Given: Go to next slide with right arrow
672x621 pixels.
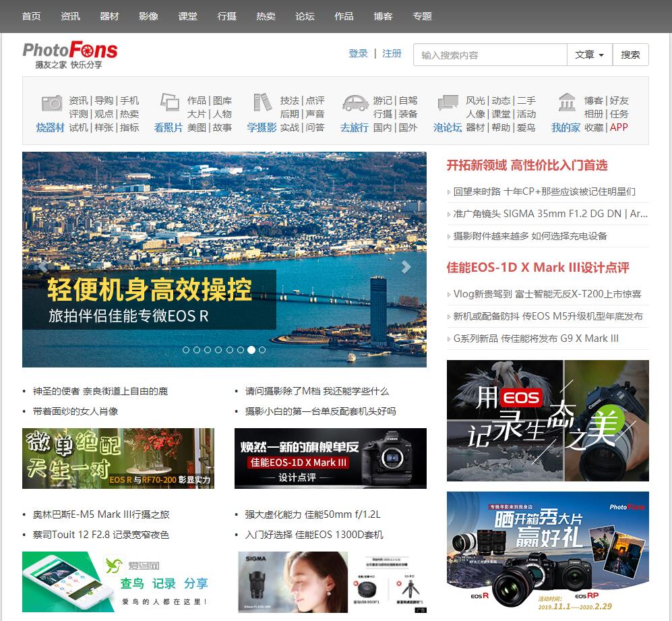Looking at the screenshot, I should tap(406, 267).
